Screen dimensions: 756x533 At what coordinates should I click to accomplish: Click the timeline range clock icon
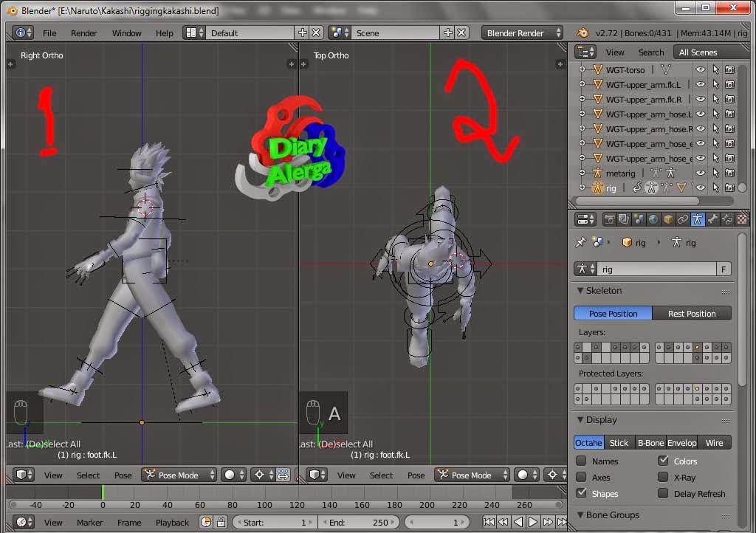point(206,523)
